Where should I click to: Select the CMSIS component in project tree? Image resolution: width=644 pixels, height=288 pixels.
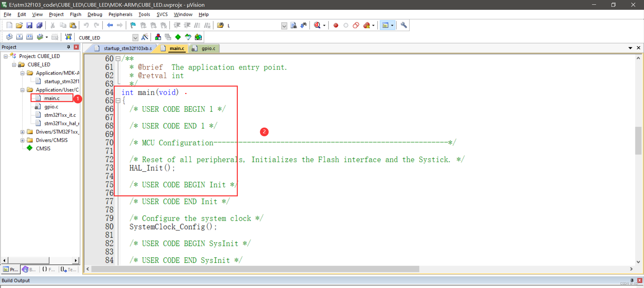(43, 149)
